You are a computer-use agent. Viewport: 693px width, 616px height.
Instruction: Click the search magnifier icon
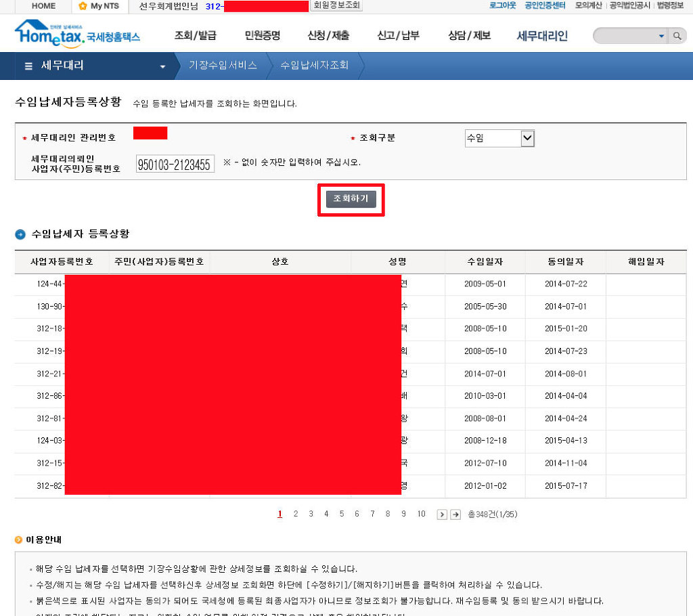pos(677,36)
